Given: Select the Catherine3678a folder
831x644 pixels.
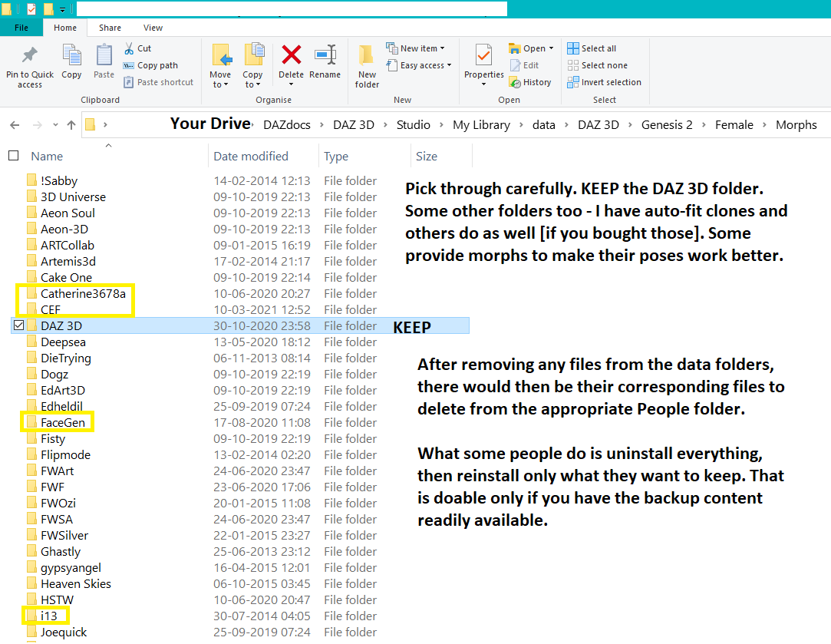Looking at the screenshot, I should [83, 293].
